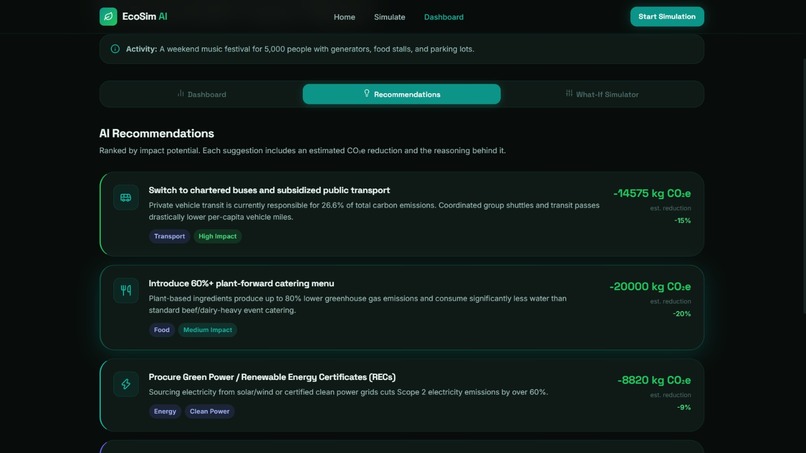Click the EcoSim leaf logo icon
The width and height of the screenshot is (806, 453).
pyautogui.click(x=108, y=16)
